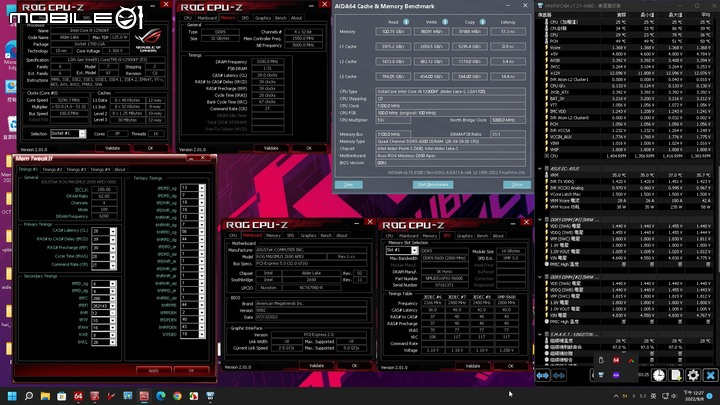Click AIDA64 red 64 icon in tray popup
Screen dimensions: 720x405
[616, 360]
